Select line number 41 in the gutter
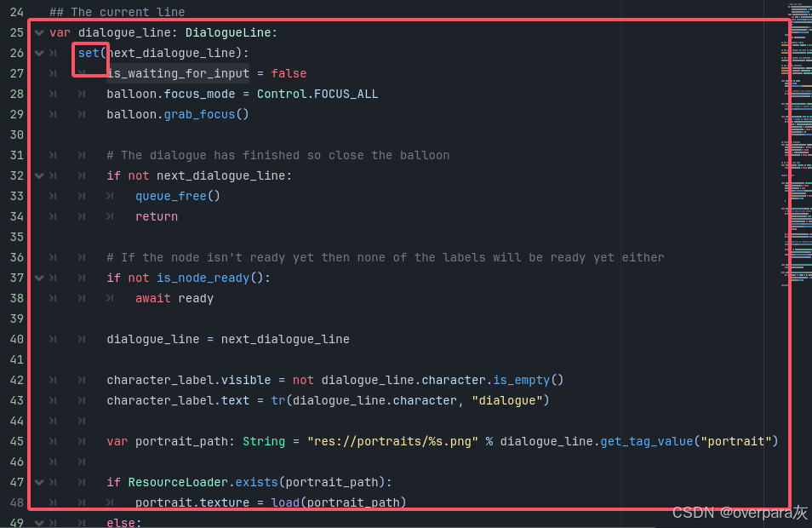 16,359
